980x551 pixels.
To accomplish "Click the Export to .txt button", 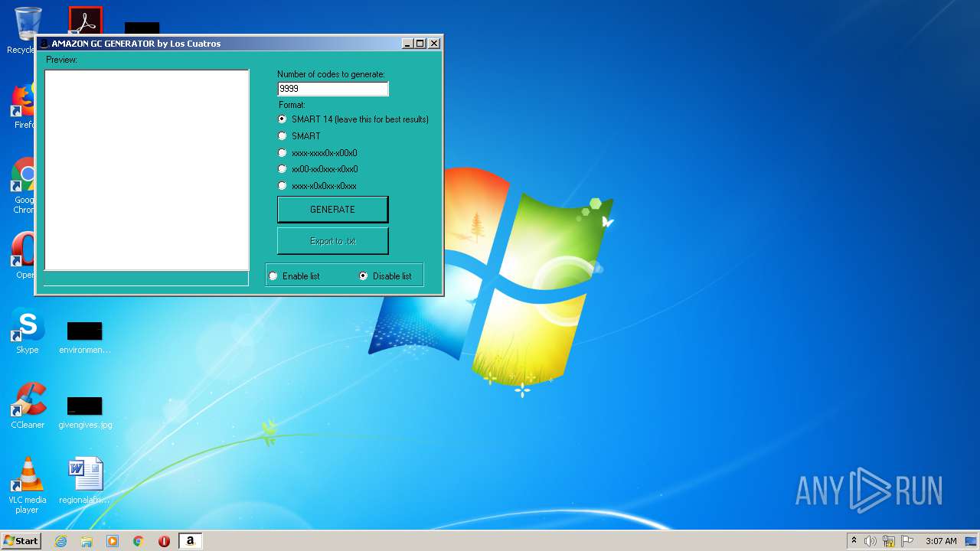I will 332,241.
